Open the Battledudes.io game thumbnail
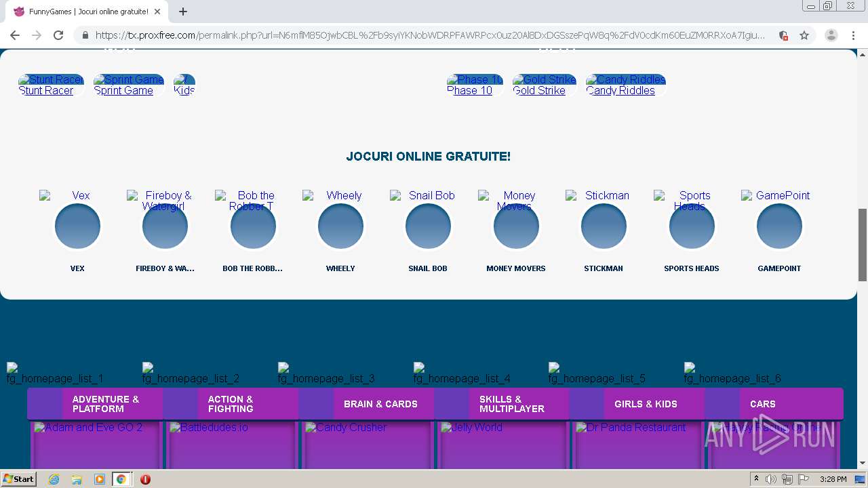 point(231,445)
